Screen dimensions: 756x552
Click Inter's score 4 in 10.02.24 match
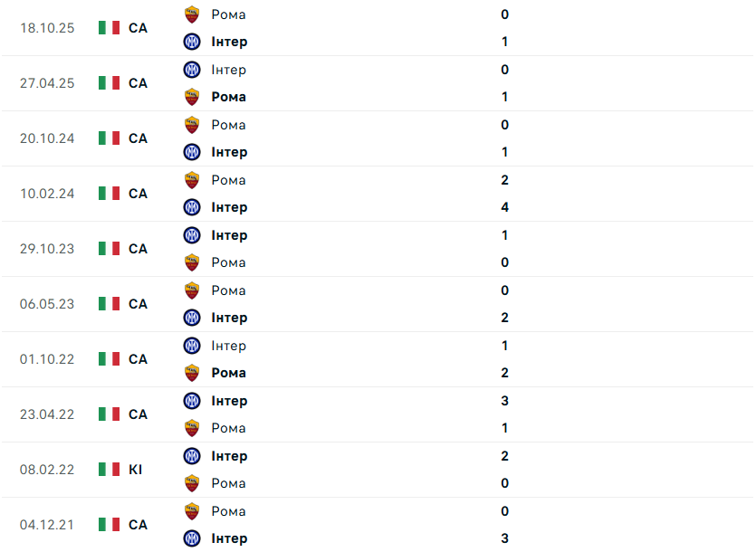tap(504, 207)
